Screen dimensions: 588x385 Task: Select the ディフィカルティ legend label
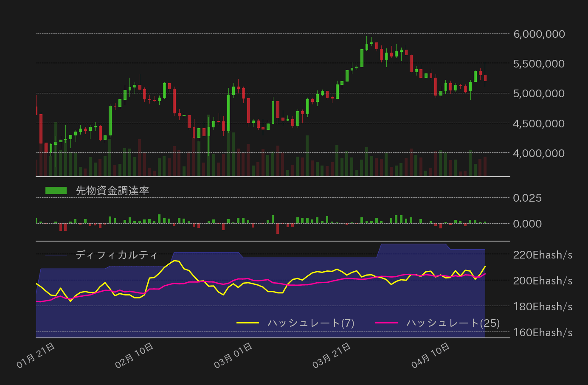116,255
